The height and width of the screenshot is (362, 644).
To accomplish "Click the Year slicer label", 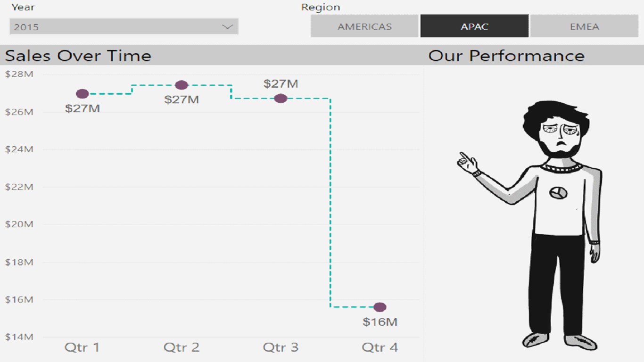I will (23, 7).
